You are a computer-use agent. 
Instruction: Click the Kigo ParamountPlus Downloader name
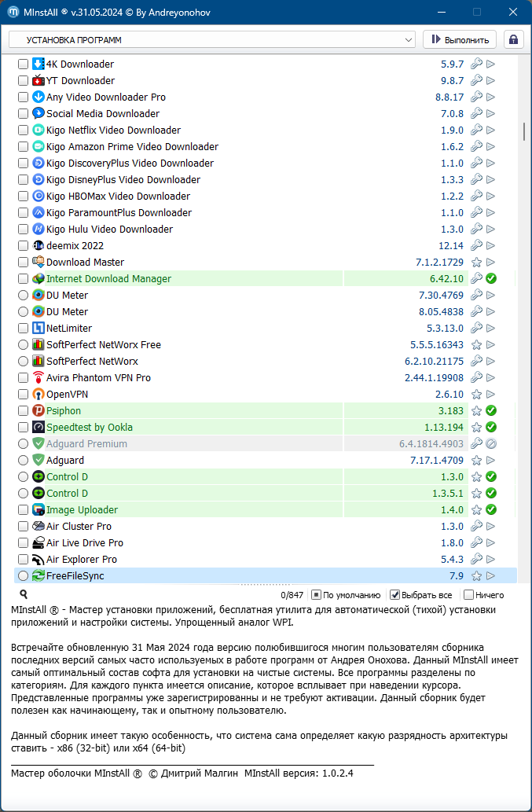[119, 213]
